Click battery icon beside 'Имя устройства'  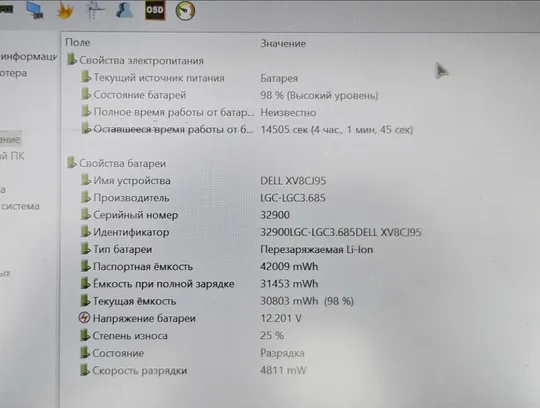click(x=86, y=180)
